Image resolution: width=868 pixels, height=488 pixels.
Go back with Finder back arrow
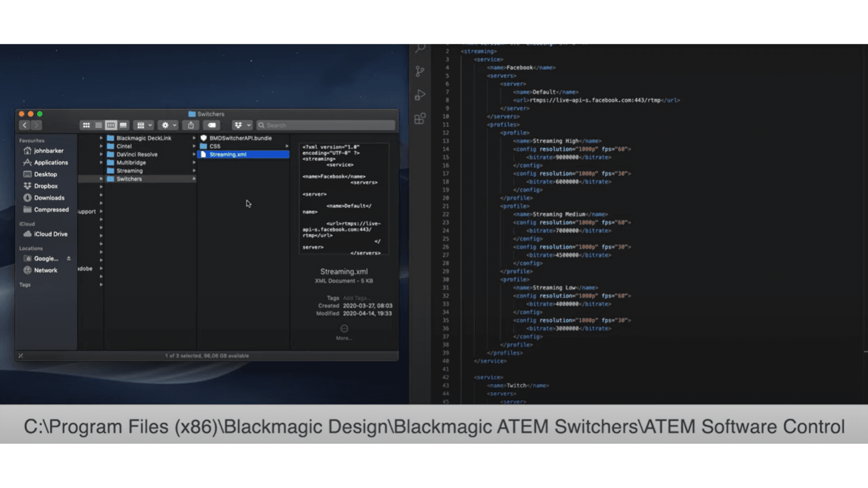(x=25, y=125)
